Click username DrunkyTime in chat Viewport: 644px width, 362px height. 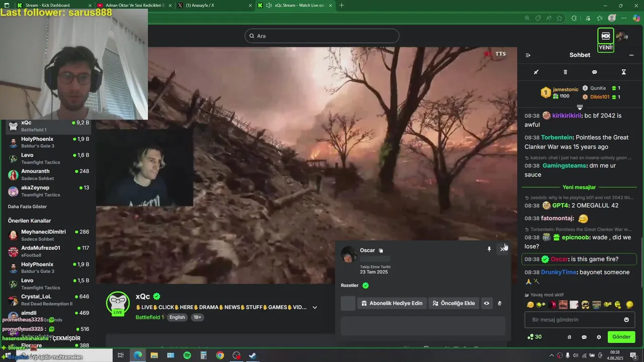coord(558,272)
